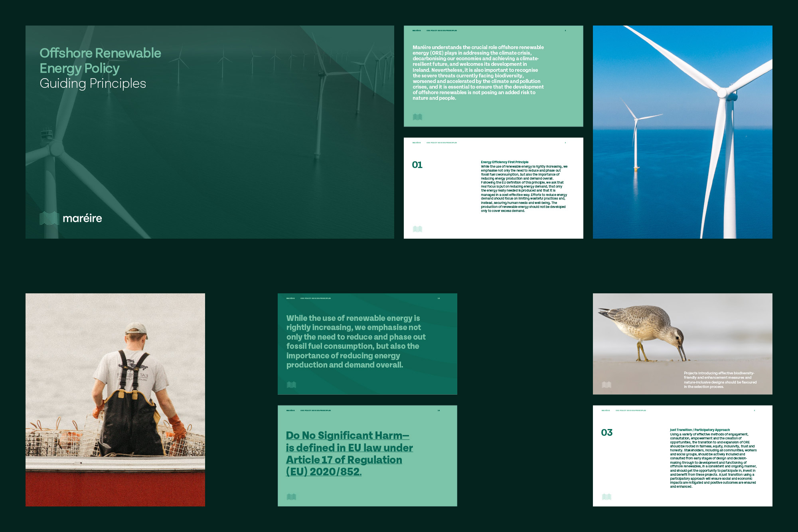Click the header label on the 01 slide
798x532 pixels.
(441, 142)
